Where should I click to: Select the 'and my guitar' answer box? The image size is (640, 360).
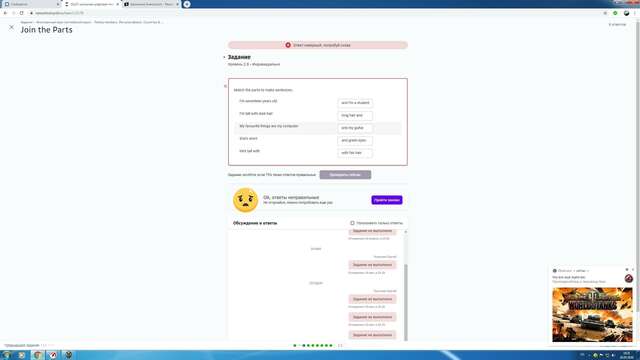click(355, 128)
